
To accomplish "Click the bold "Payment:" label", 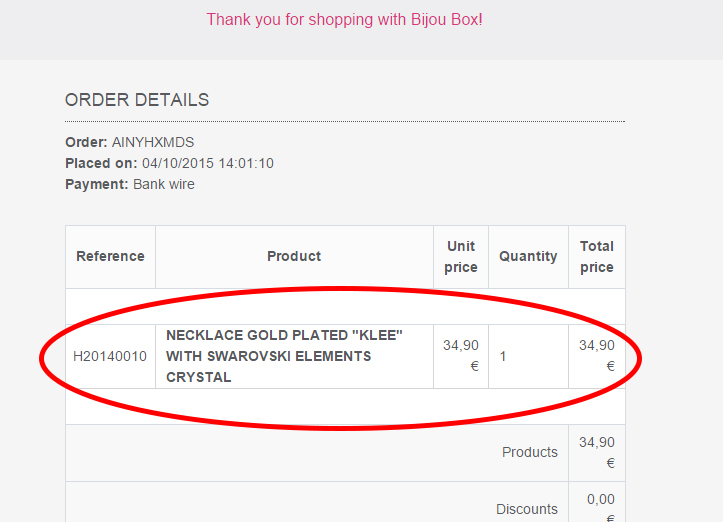I will coord(97,184).
